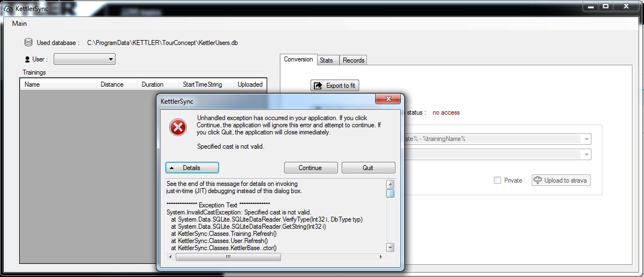Image resolution: width=644 pixels, height=277 pixels.
Task: Click Continue in the error dialog
Action: point(311,167)
